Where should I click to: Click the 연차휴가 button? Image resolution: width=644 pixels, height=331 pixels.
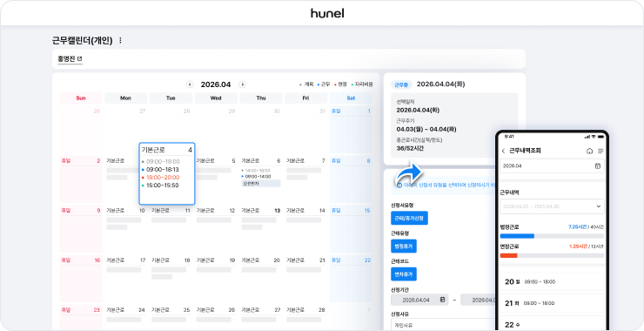[x=404, y=274]
